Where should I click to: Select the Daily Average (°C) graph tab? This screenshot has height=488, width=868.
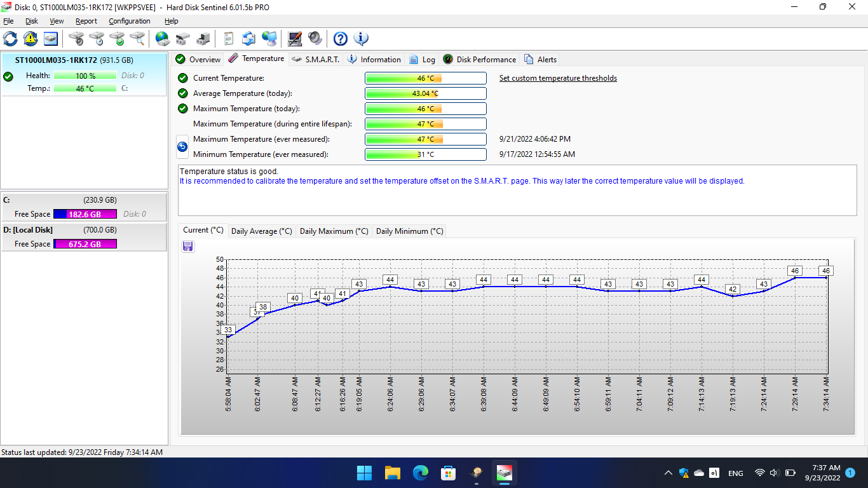261,231
